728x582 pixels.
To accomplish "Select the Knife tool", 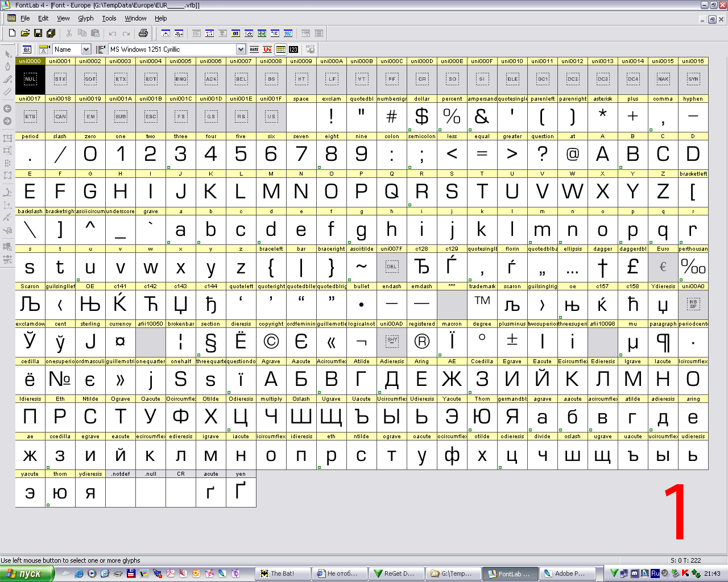I will pyautogui.click(x=7, y=79).
